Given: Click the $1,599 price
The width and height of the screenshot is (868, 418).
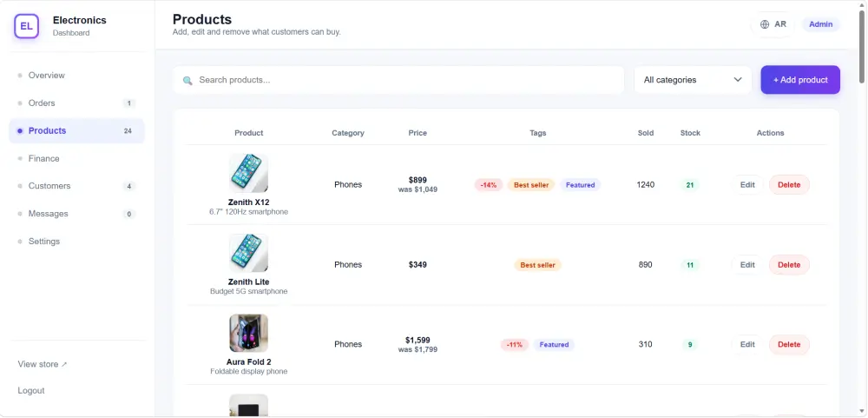Looking at the screenshot, I should point(418,340).
